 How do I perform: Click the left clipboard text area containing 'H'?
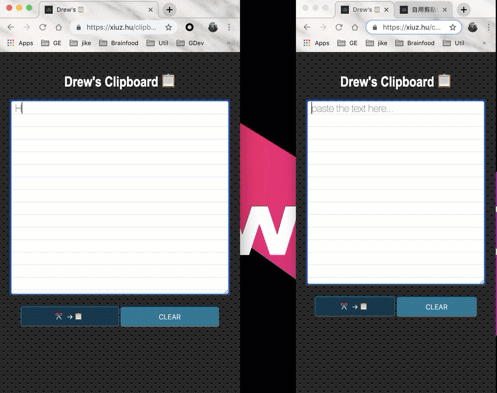coord(120,197)
